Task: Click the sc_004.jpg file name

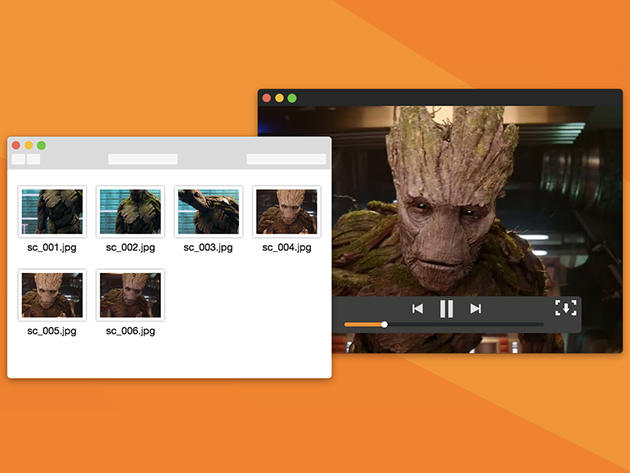Action: coord(286,248)
